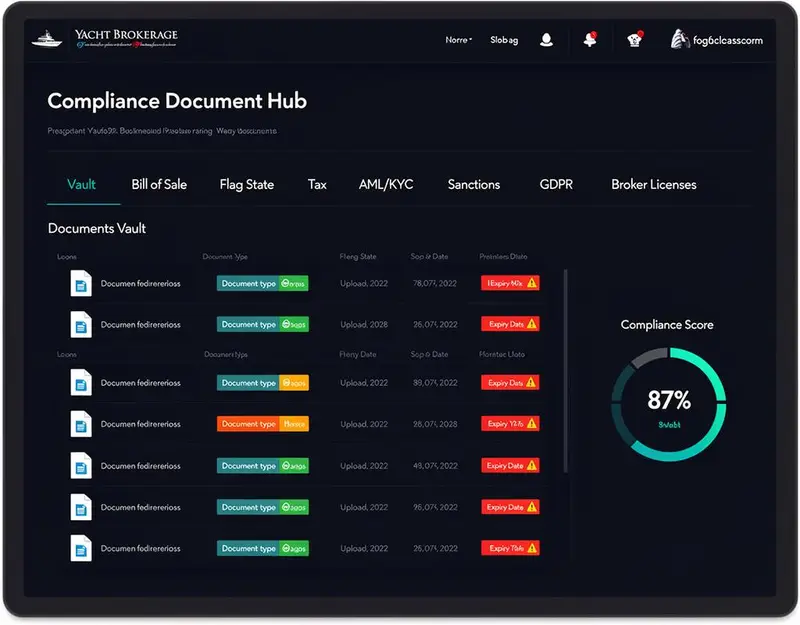Click warning triangle in the 89,07, 2022 row

coord(531,382)
